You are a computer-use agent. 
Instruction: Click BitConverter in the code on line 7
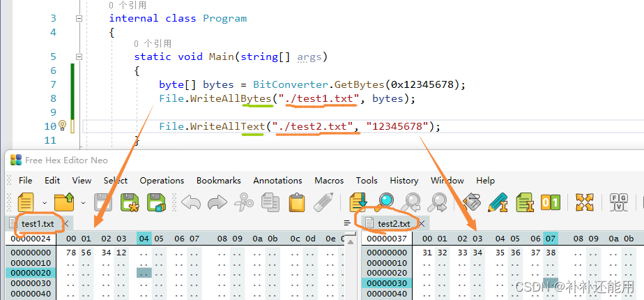pos(290,84)
